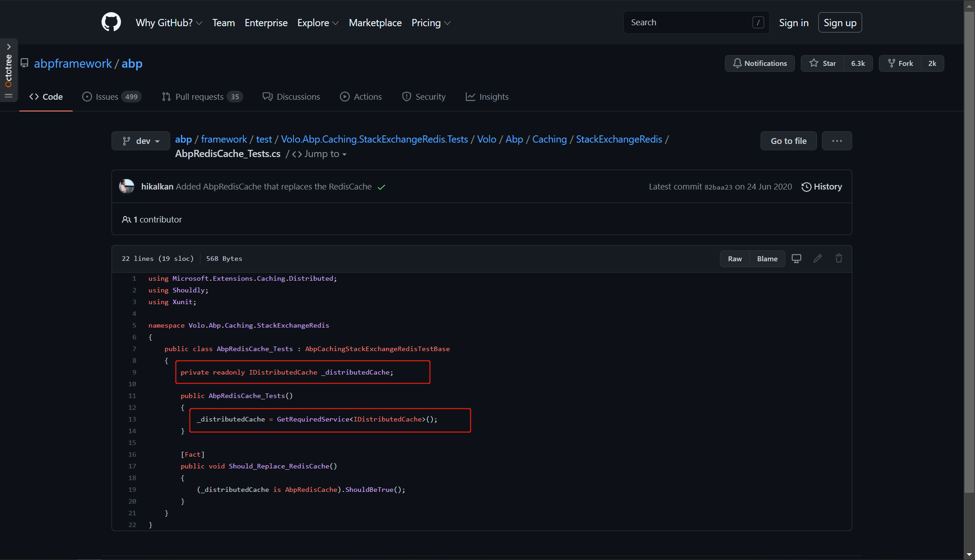
Task: Open the abpframework owner link
Action: 73,63
